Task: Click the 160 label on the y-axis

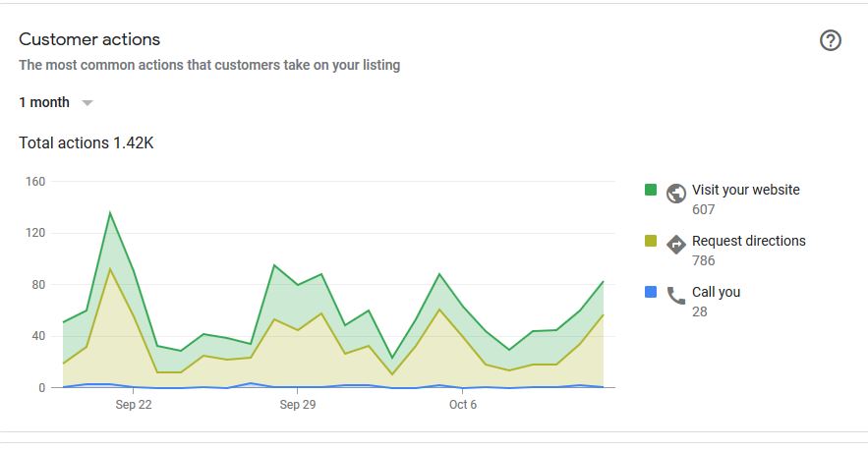Action: click(x=35, y=182)
